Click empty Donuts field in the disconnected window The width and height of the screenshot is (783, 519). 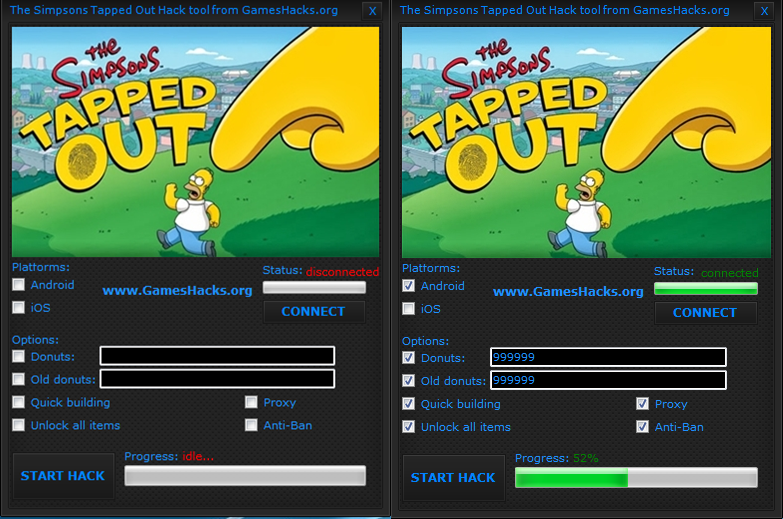(x=217, y=356)
